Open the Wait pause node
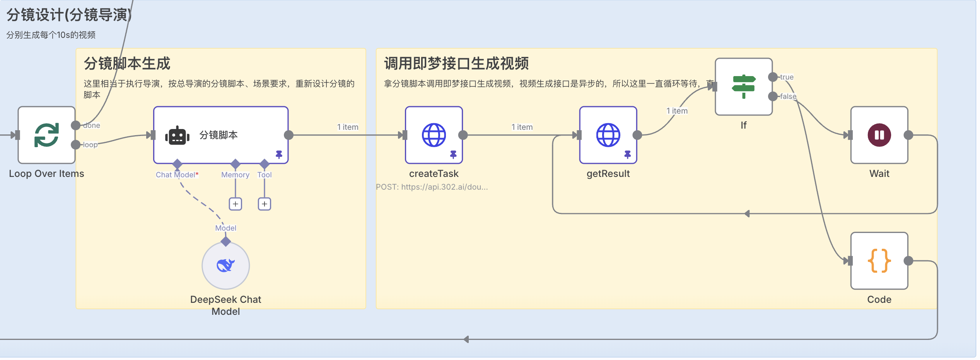This screenshot has width=980, height=360. (879, 135)
